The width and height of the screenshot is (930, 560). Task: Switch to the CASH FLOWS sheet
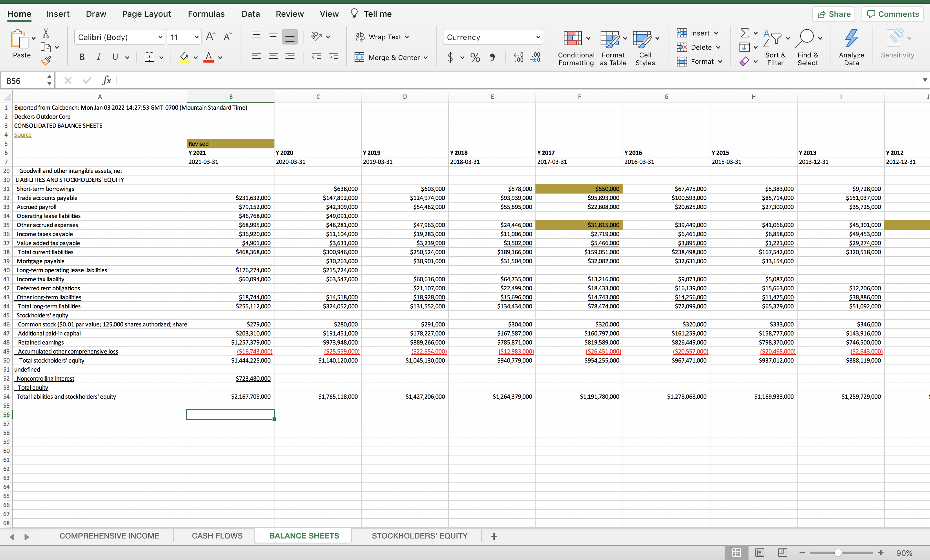click(x=217, y=535)
